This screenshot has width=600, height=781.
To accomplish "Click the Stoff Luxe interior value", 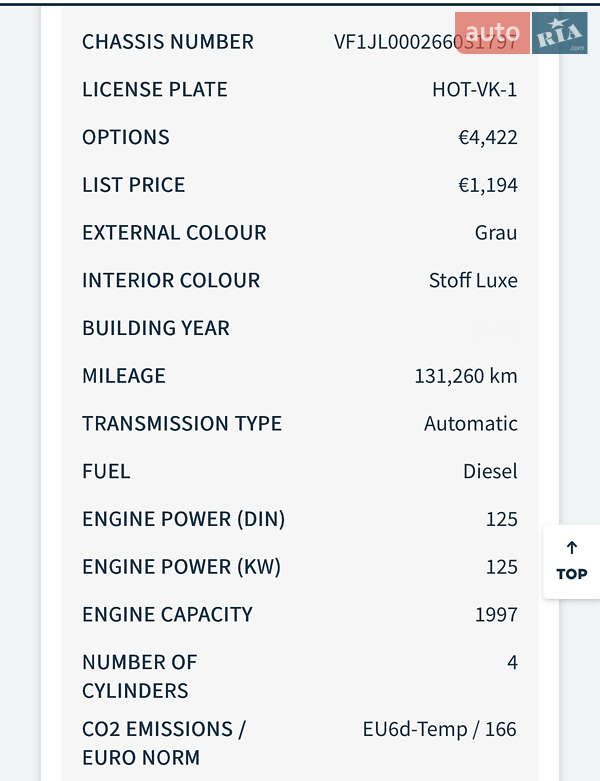I will point(473,281).
